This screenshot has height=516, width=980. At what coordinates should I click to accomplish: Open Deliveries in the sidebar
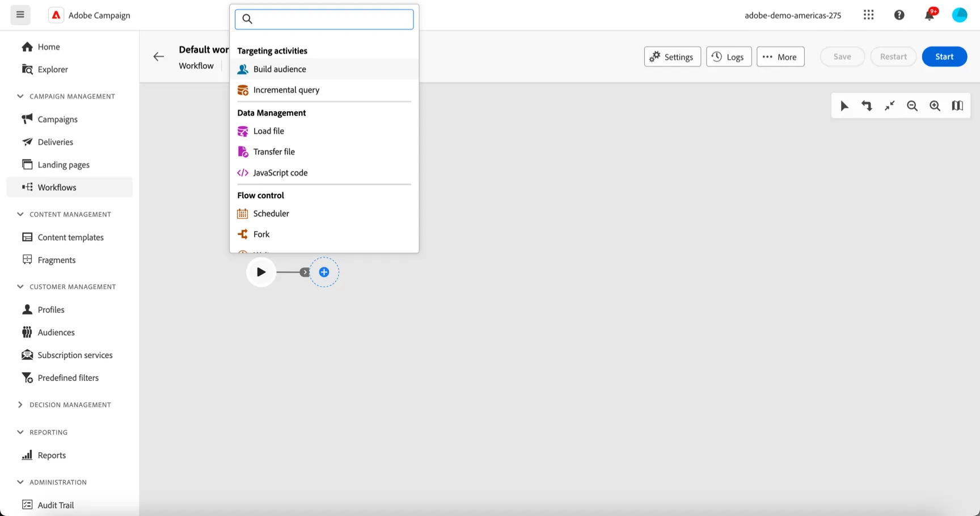click(x=69, y=142)
